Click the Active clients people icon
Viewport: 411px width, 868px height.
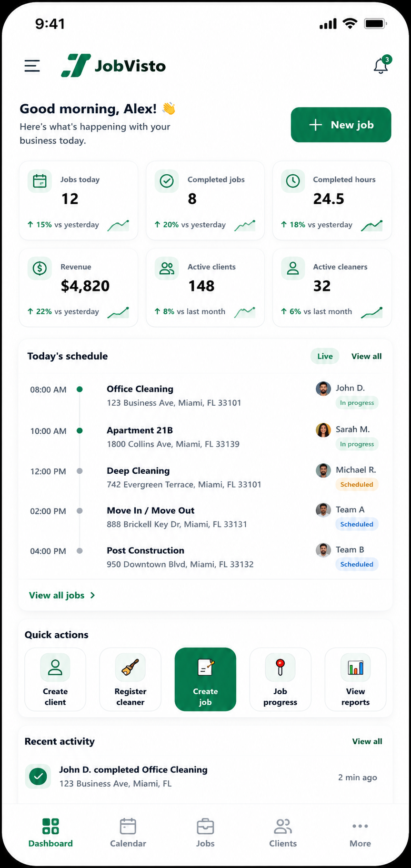pyautogui.click(x=167, y=268)
